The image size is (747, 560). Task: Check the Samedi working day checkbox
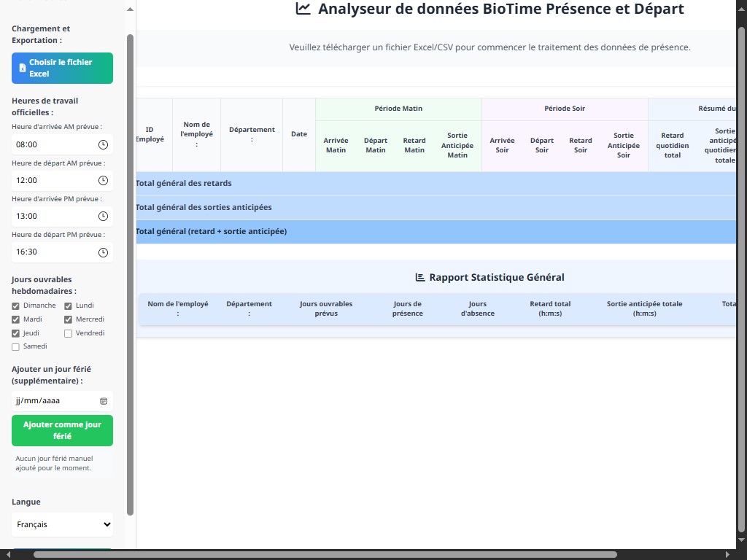[16, 346]
